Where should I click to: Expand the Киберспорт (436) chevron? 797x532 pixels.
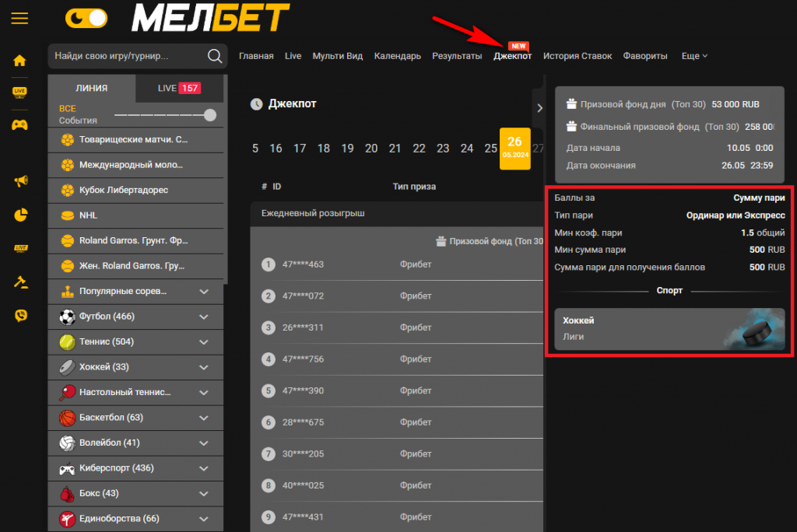pos(204,468)
